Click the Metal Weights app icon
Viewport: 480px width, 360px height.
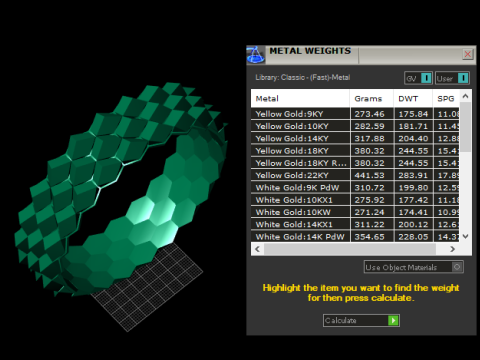pos(256,55)
